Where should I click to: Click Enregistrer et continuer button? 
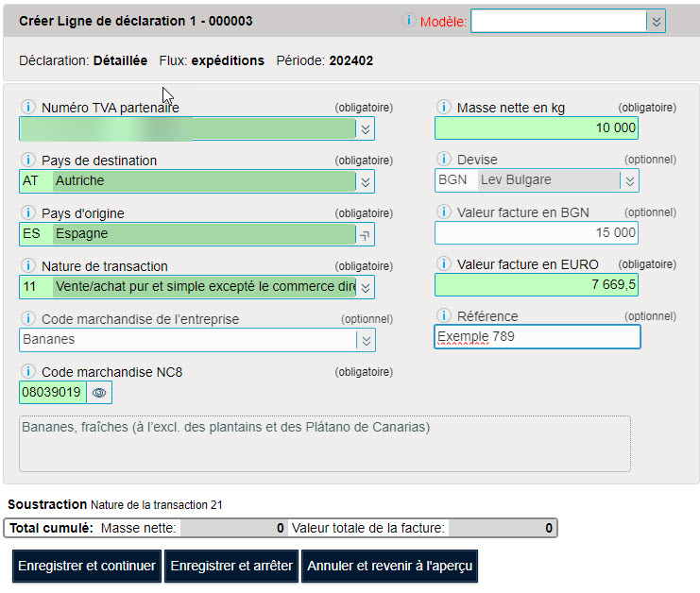[87, 566]
